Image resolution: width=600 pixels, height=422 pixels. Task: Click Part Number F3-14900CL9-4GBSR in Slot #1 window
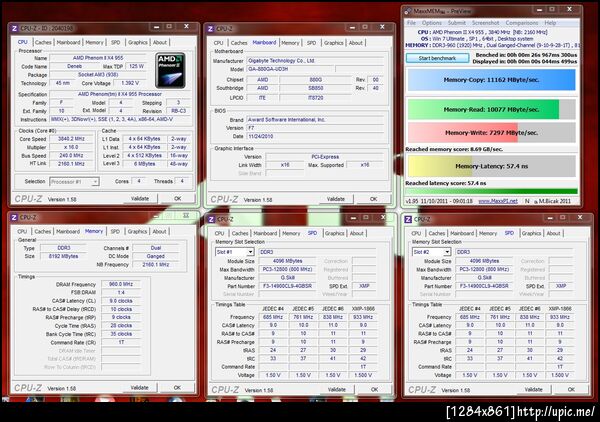287,286
